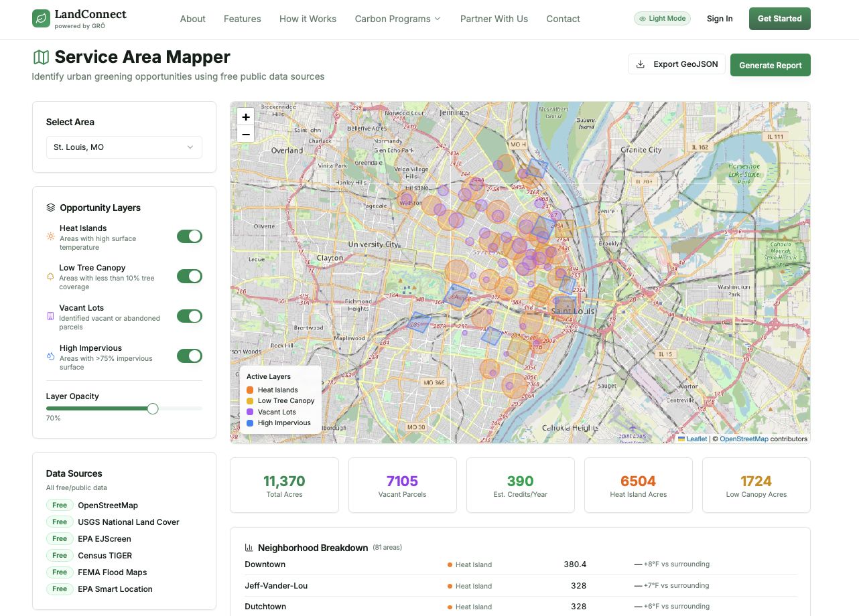Click the High Impervious droplet icon
The image size is (859, 616).
point(50,356)
